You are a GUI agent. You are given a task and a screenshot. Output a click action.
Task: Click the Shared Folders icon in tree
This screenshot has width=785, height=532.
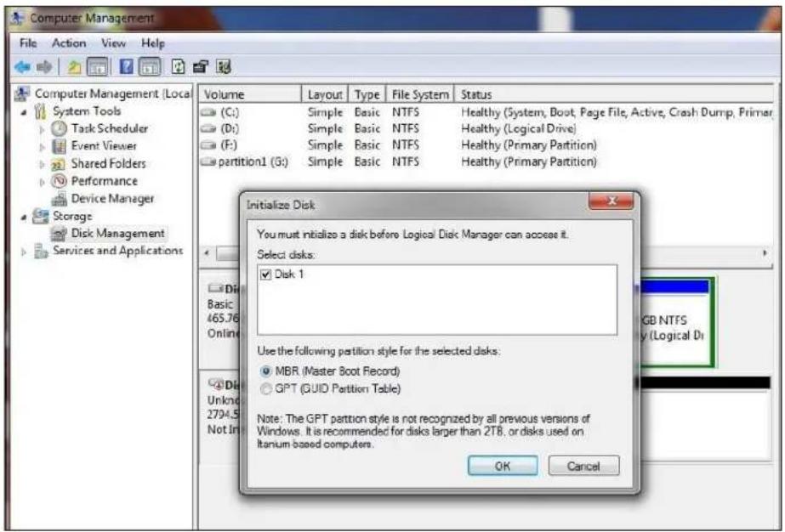click(x=59, y=164)
